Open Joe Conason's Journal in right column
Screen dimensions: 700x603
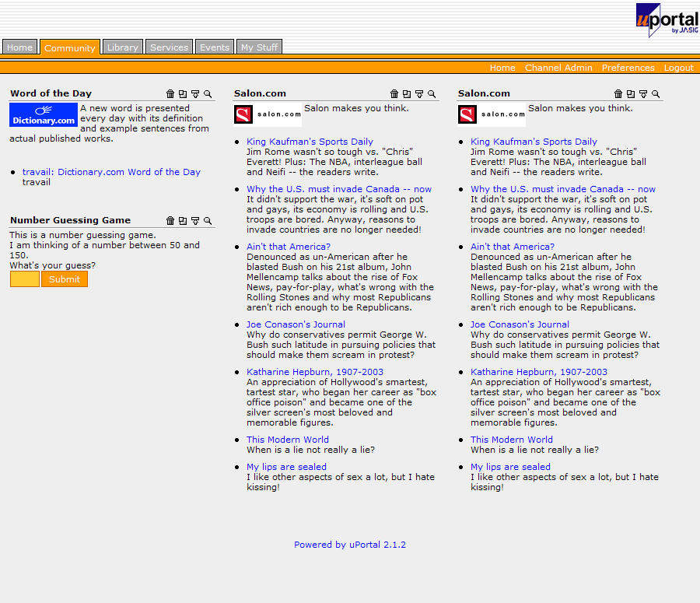pyautogui.click(x=520, y=324)
